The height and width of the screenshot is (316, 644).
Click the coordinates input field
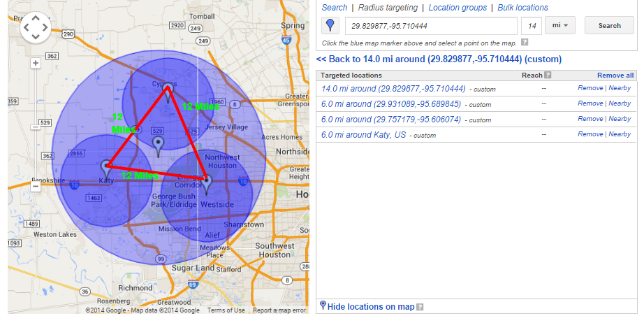click(x=431, y=26)
